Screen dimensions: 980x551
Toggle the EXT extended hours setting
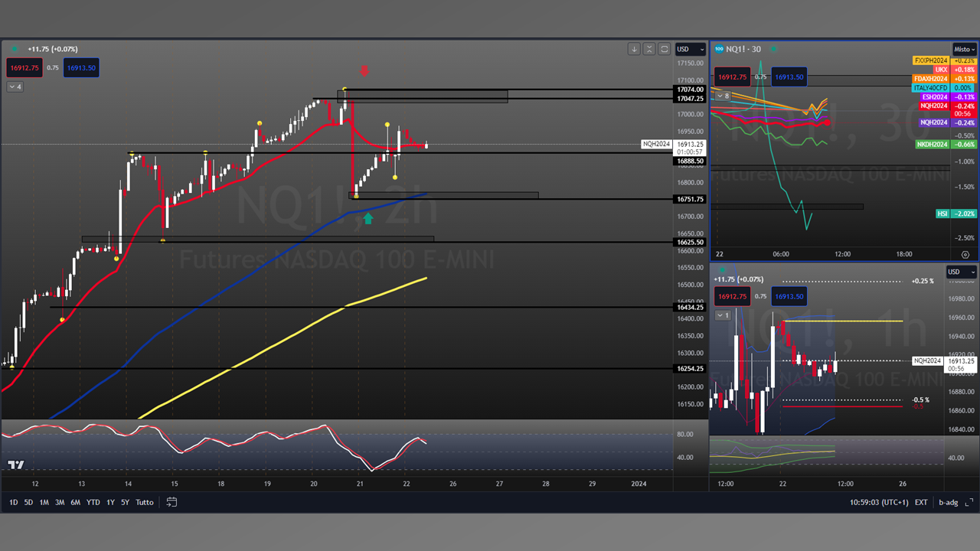click(x=921, y=502)
